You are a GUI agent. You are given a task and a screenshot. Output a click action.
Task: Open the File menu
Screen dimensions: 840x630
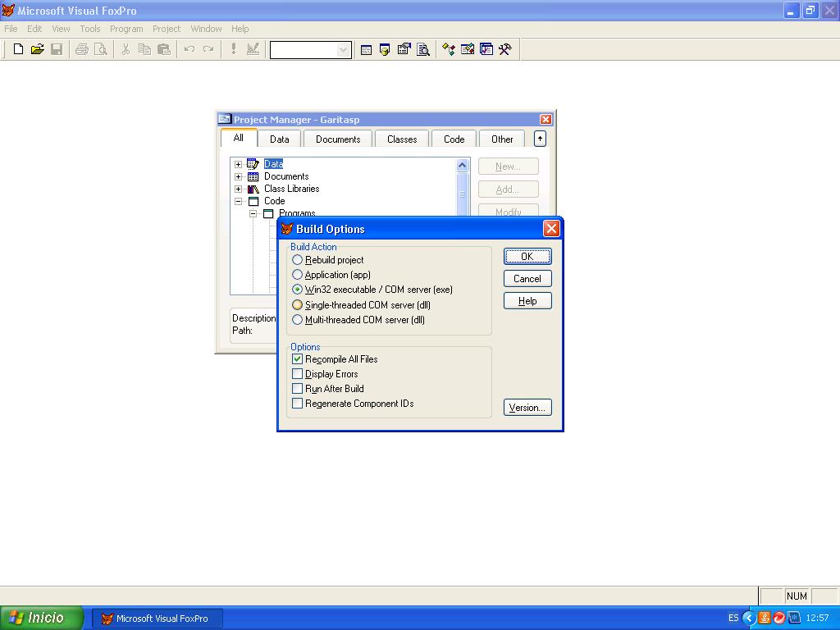[x=11, y=29]
